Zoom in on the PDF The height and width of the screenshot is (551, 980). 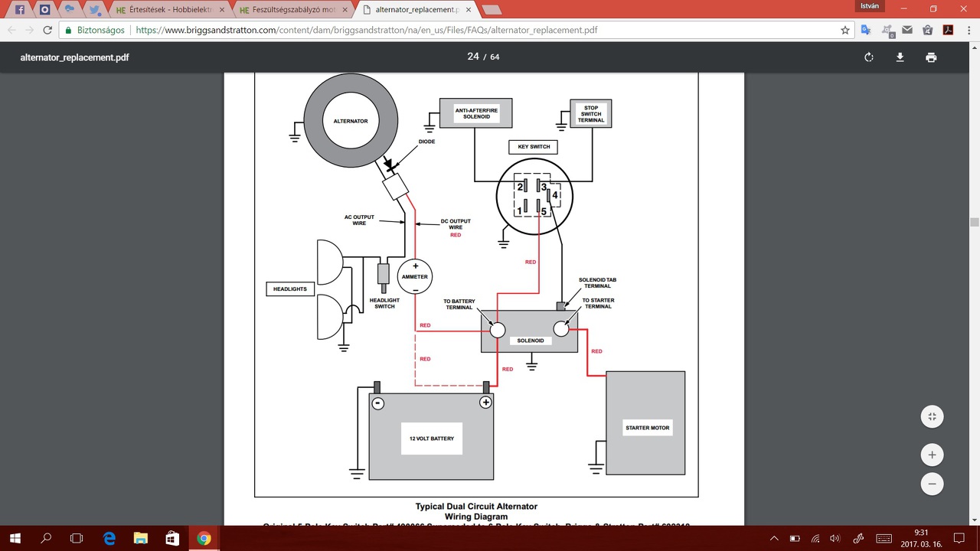tap(932, 455)
